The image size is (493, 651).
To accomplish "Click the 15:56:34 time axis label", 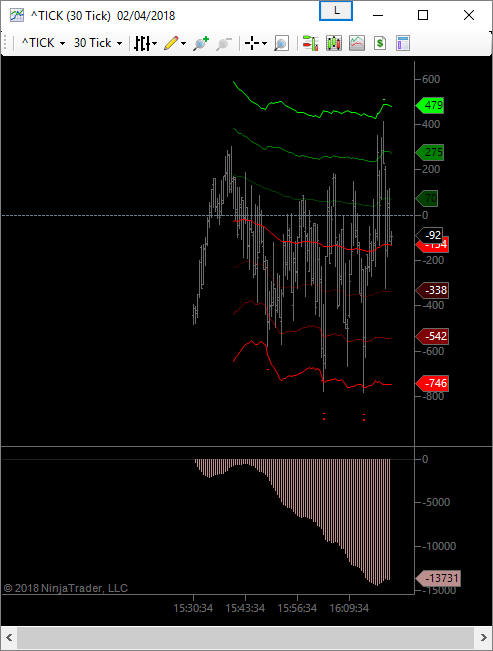I will (297, 608).
